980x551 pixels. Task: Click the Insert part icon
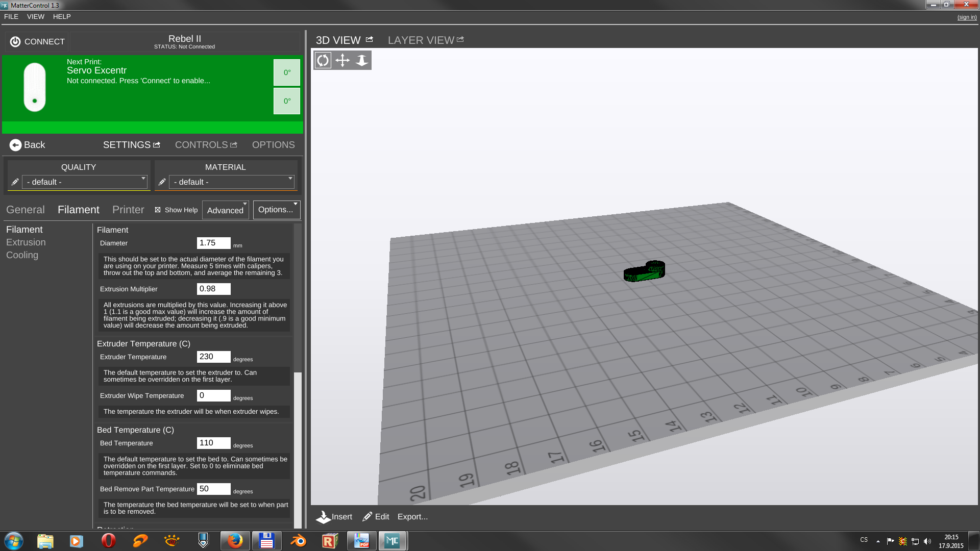pos(323,517)
